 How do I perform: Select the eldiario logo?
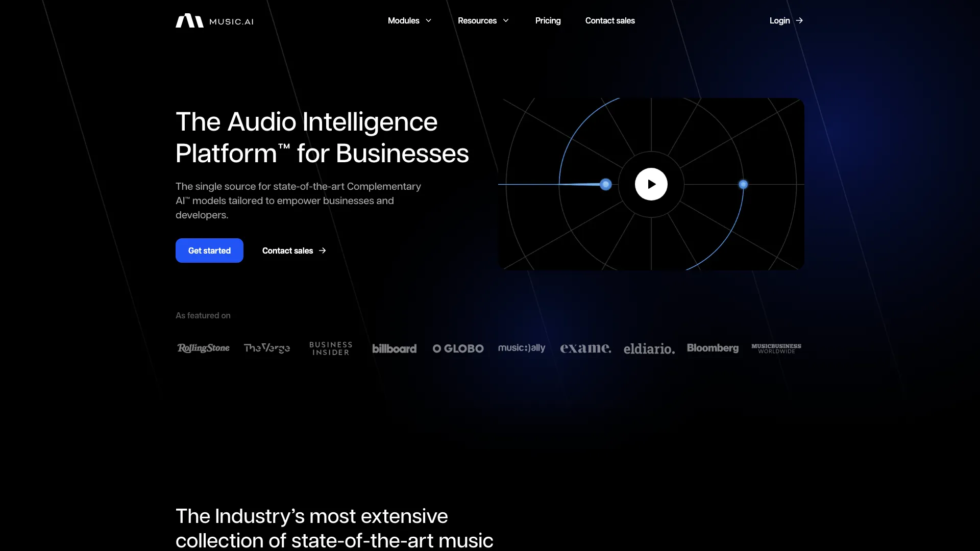649,348
